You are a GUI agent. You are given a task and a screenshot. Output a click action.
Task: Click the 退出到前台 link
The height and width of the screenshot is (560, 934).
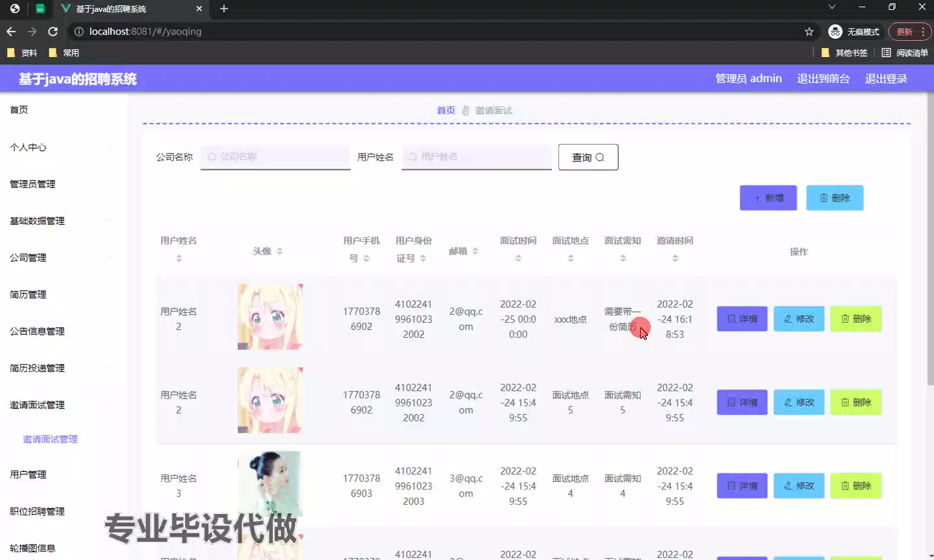click(823, 78)
